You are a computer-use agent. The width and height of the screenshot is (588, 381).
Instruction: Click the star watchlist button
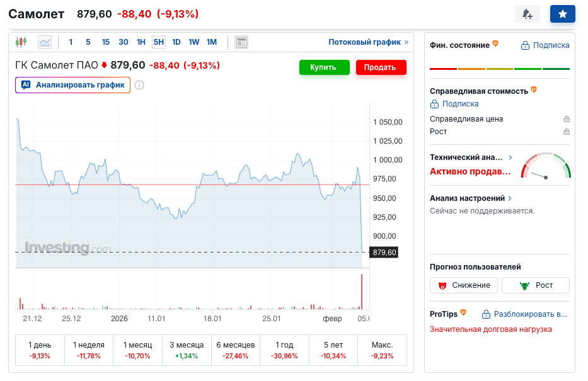tap(562, 14)
